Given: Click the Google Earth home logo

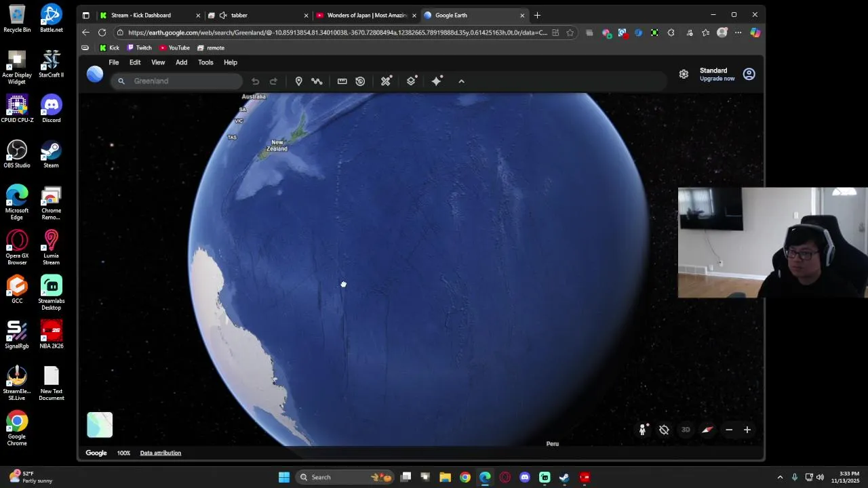Looking at the screenshot, I should [95, 75].
